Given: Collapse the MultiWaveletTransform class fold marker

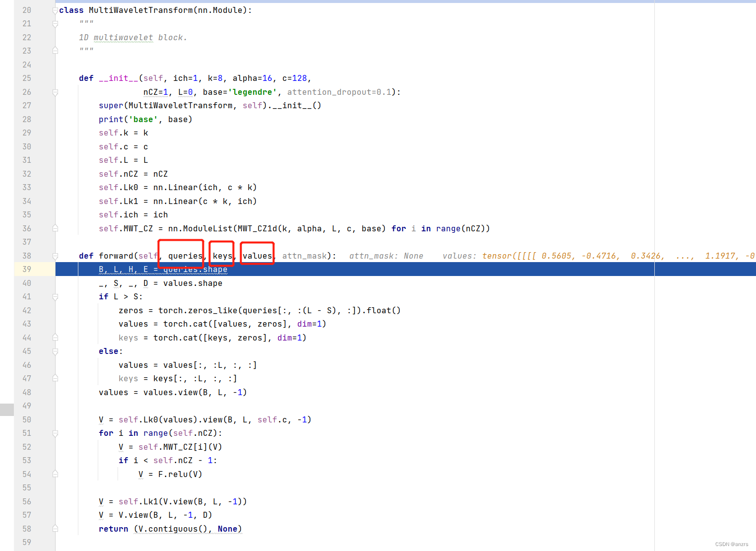Looking at the screenshot, I should click(55, 10).
